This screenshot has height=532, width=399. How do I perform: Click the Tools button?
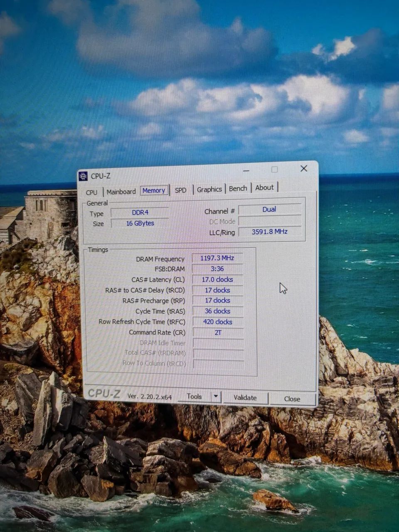click(x=194, y=397)
